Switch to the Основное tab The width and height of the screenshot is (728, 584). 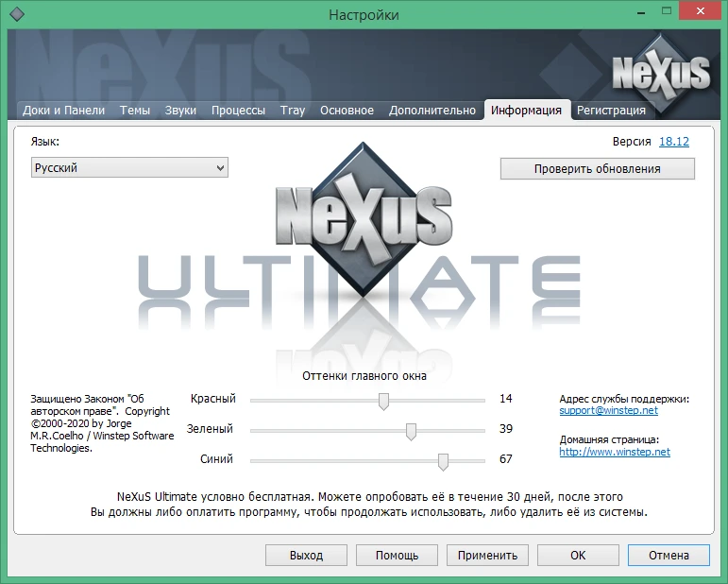click(x=347, y=111)
